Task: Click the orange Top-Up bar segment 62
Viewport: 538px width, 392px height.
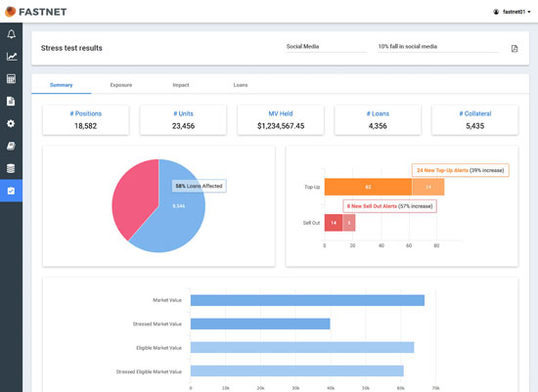Action: coord(368,187)
